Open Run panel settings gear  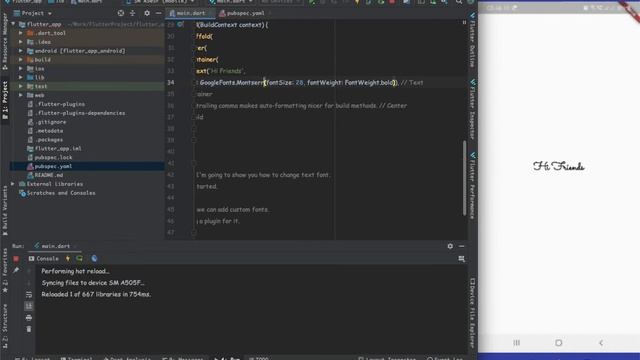450,246
